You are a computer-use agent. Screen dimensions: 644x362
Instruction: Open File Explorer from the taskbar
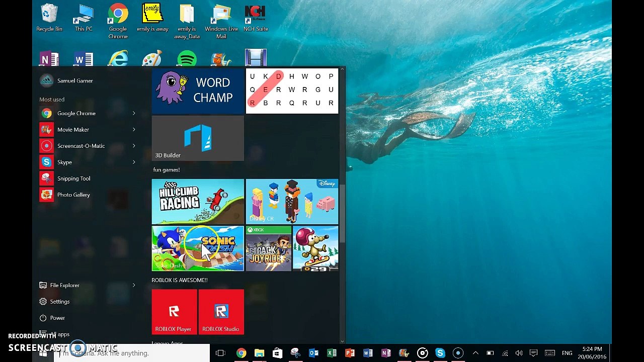260,353
